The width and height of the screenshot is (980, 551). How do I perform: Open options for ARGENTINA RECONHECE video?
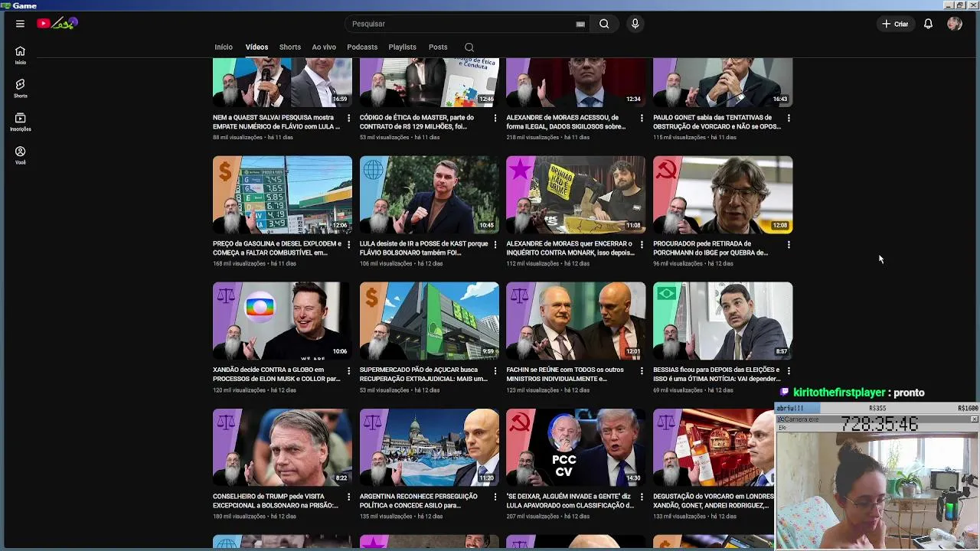pyautogui.click(x=495, y=497)
